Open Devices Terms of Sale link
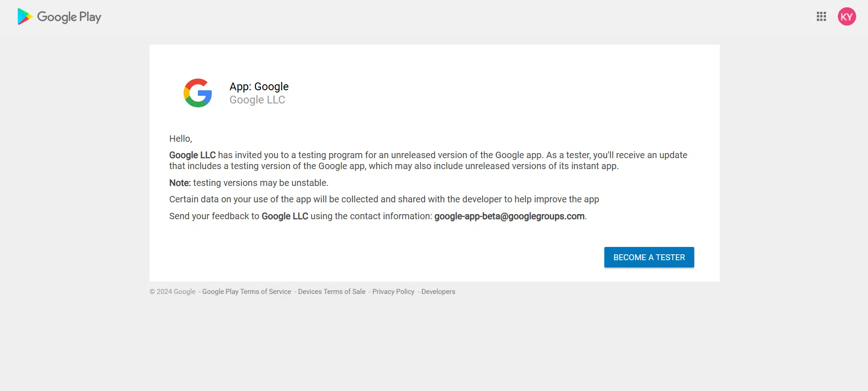 pos(332,292)
